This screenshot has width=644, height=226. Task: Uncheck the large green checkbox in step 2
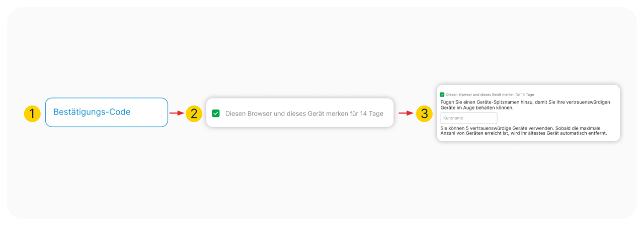216,114
